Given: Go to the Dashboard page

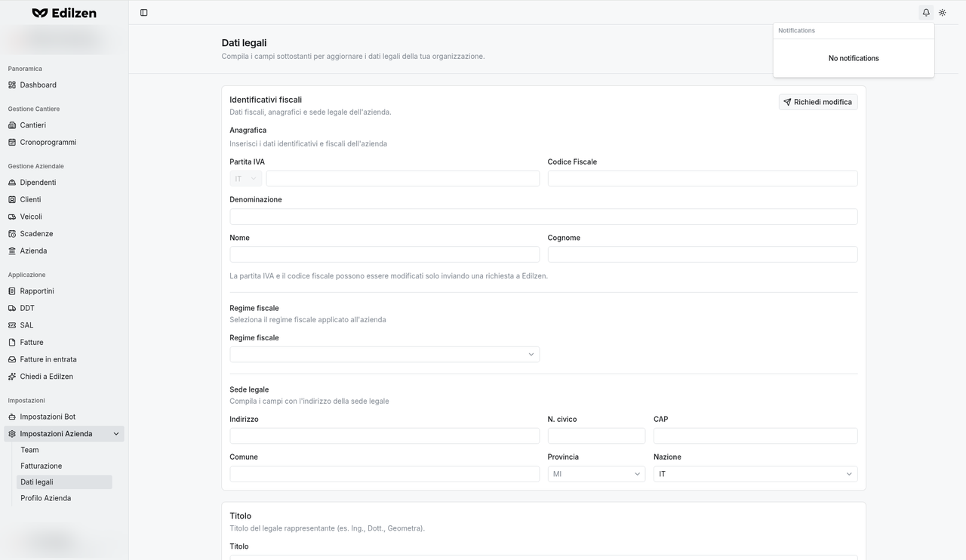Looking at the screenshot, I should click(x=64, y=85).
